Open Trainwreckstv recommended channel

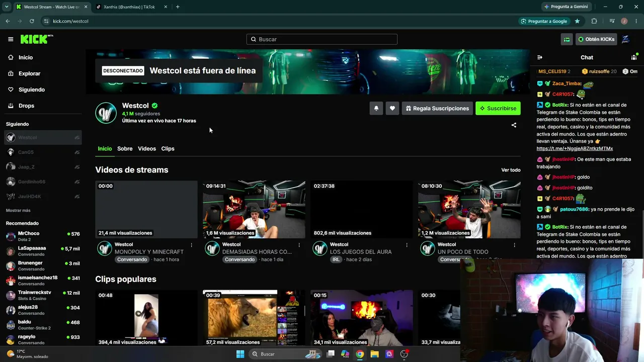[43, 295]
